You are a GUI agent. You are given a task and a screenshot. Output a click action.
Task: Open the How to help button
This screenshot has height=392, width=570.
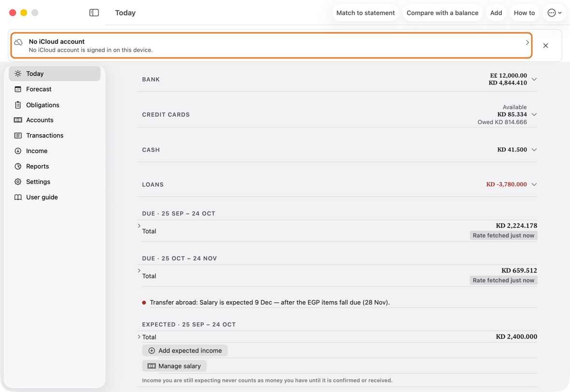tap(524, 13)
